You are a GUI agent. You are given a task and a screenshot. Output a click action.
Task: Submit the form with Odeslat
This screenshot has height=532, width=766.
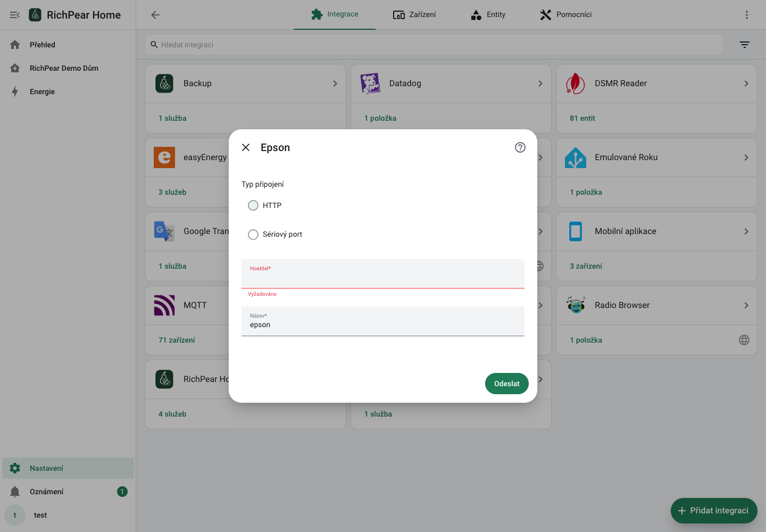507,384
